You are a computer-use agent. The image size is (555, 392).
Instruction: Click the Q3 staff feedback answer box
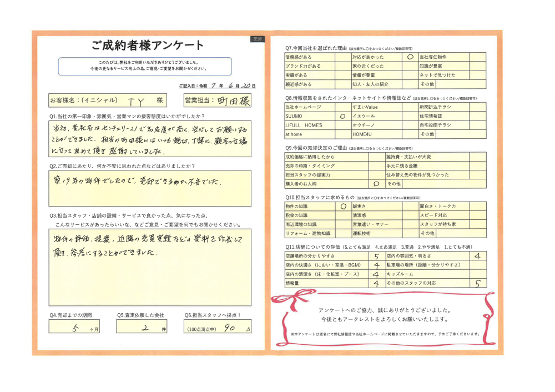click(149, 268)
